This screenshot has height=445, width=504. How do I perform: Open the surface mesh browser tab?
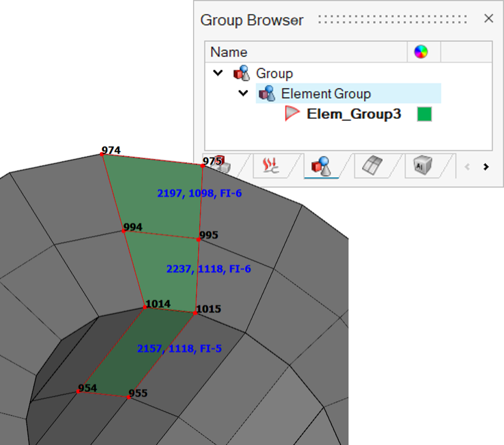click(372, 165)
